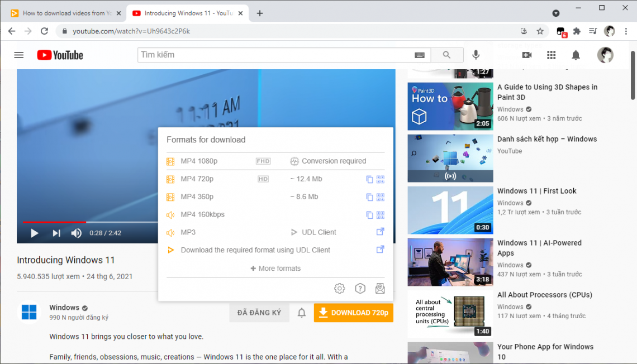Switch to the 'How to download videos' tab
Viewport: 637px width, 364px height.
click(61, 12)
